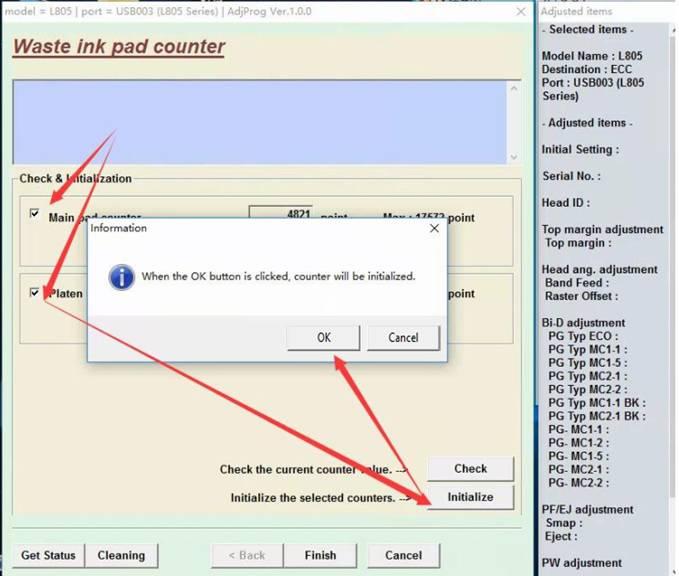Click 'PG Typ MC1-1 :' item
Viewport: 679px width, 576px height.
tap(587, 349)
